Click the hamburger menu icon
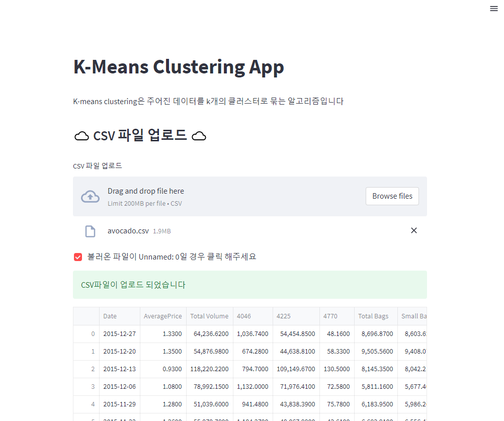This screenshot has width=504, height=421. (493, 9)
